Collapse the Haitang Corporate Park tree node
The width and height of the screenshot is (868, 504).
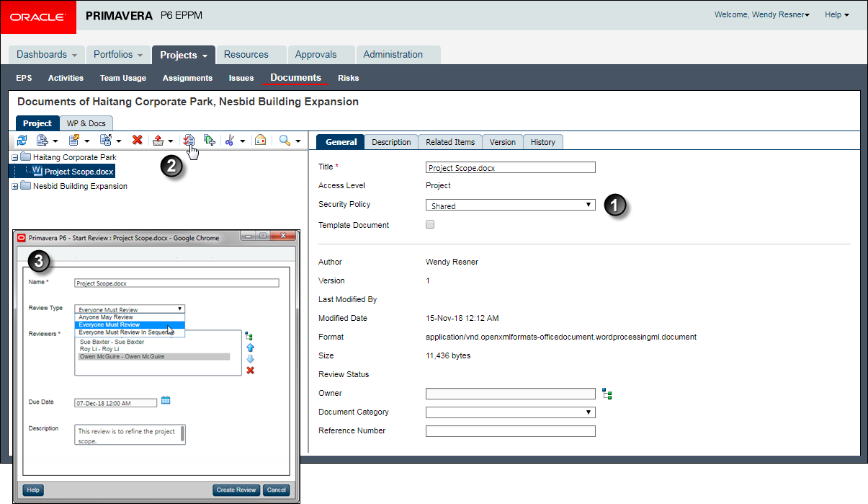click(15, 157)
